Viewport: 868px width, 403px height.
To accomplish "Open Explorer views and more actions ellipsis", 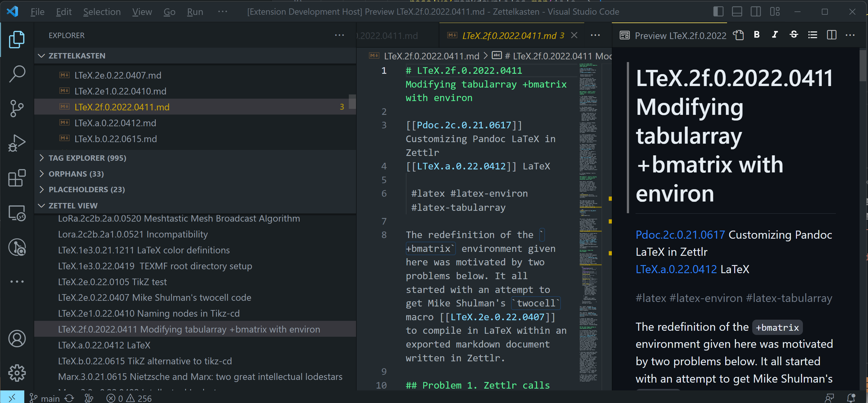I will [x=339, y=35].
